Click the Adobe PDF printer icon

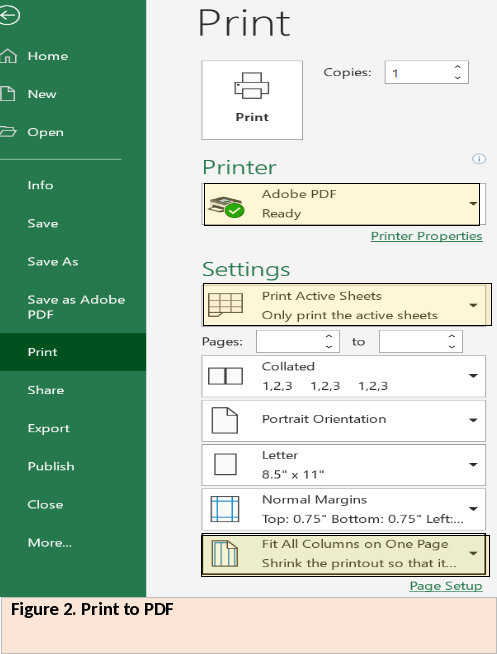[226, 206]
